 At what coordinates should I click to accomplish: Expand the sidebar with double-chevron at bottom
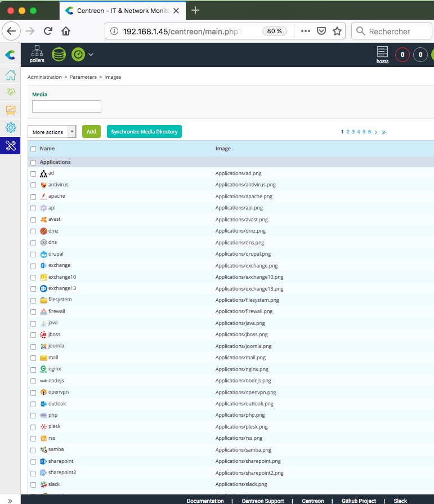tap(10, 500)
